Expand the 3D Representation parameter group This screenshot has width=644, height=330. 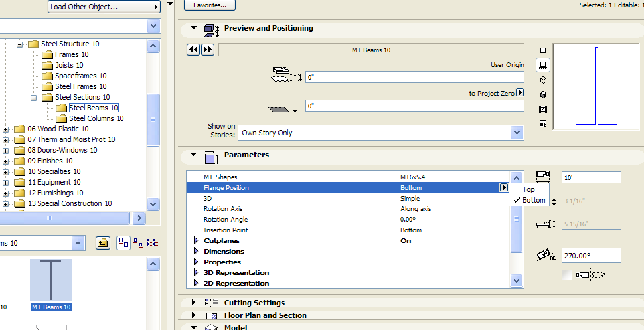(195, 272)
